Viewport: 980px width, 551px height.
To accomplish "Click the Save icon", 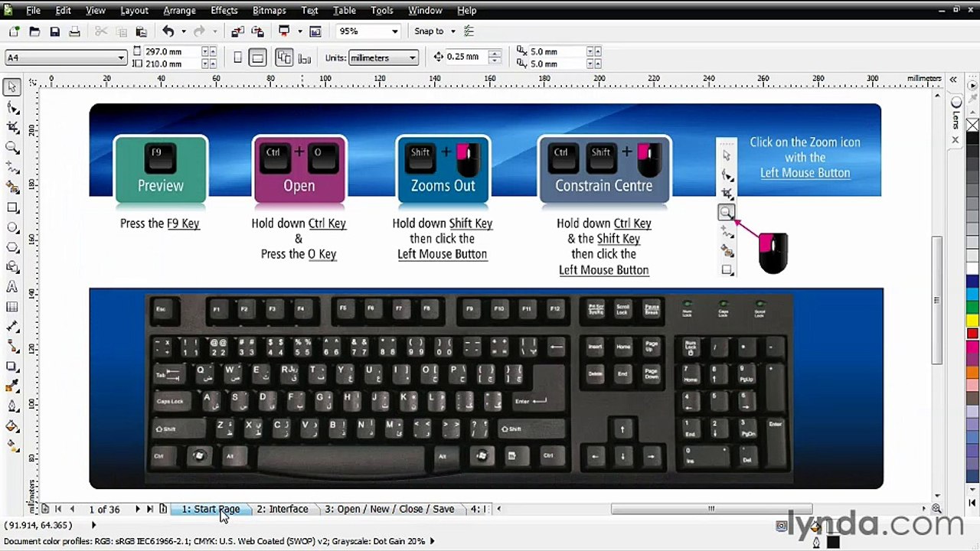I will tap(54, 31).
